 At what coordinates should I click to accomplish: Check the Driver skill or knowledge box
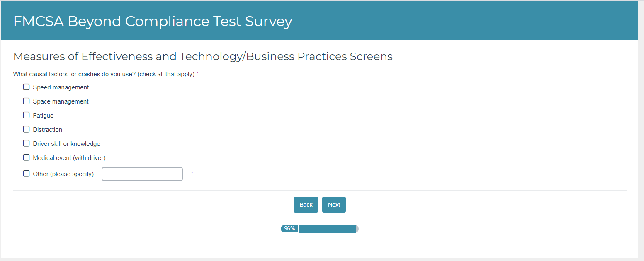[27, 143]
